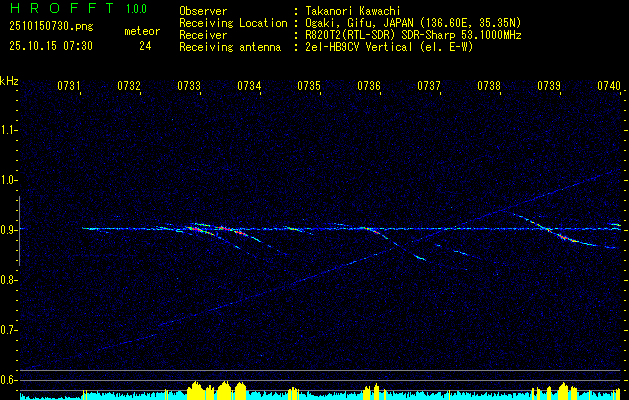Click the 1.1 kHz axis label
This screenshot has width=629, height=400.
coord(7,130)
